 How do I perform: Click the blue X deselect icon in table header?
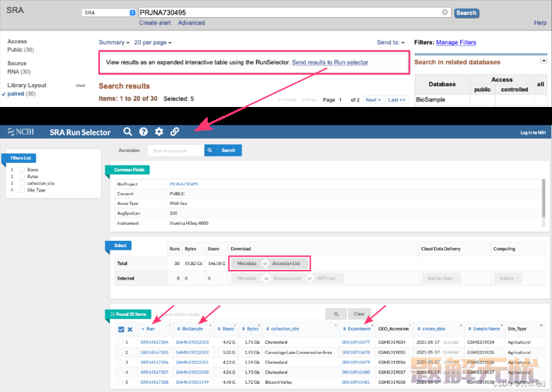(x=130, y=329)
